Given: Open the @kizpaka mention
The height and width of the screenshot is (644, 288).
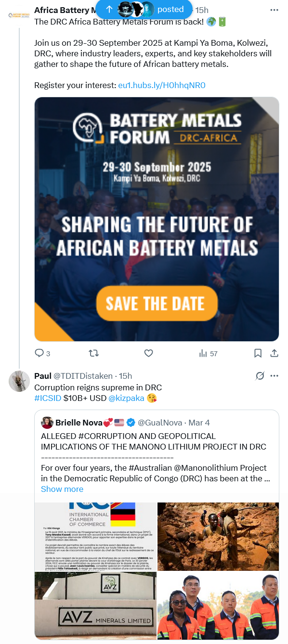Looking at the screenshot, I should click(x=126, y=398).
